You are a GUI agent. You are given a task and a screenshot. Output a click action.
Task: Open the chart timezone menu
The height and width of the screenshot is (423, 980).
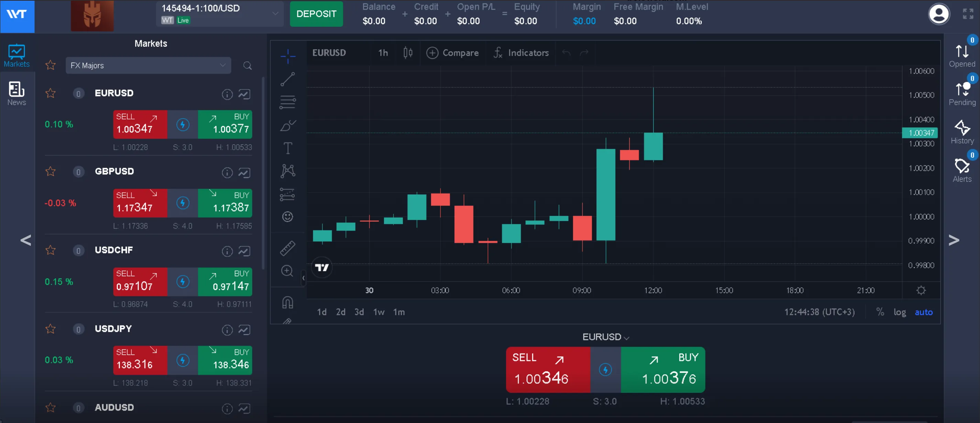point(819,312)
